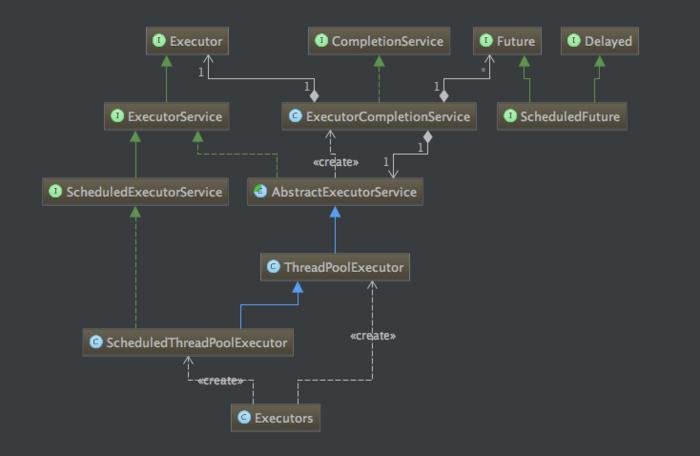The height and width of the screenshot is (456, 700).
Task: Click the Delayed interface icon
Action: (x=574, y=41)
